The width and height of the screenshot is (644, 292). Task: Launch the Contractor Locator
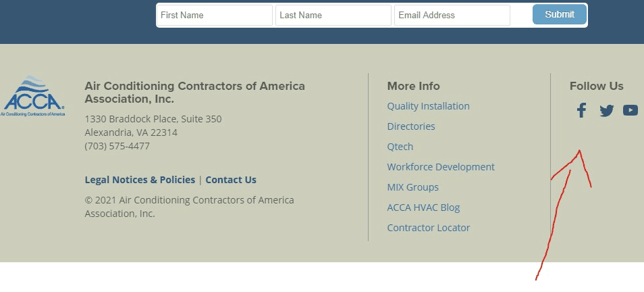tap(429, 227)
